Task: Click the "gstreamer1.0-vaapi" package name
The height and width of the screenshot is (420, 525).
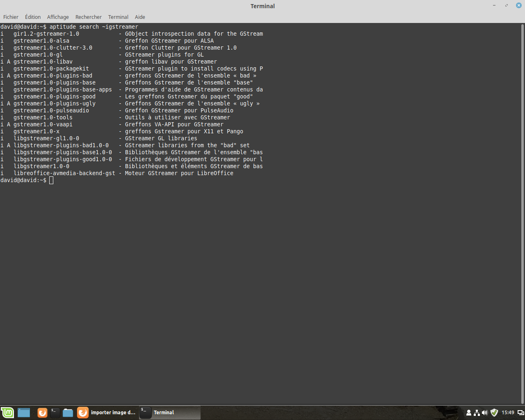Action: [43, 124]
